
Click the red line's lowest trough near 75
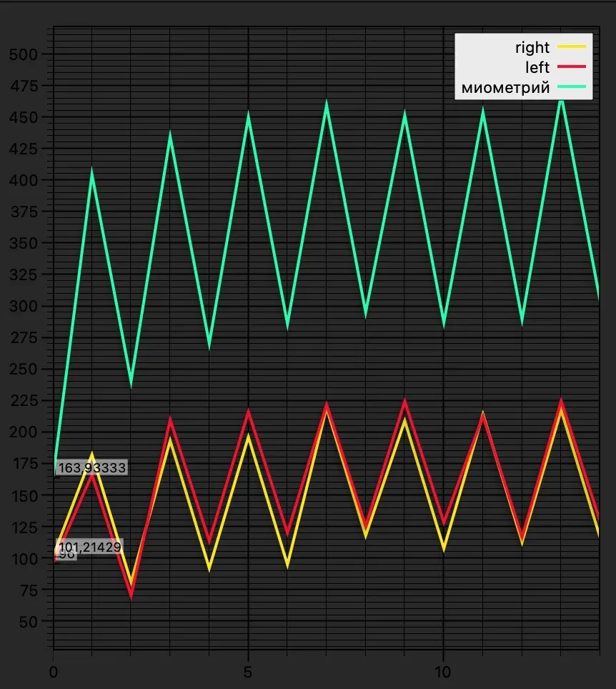[131, 594]
